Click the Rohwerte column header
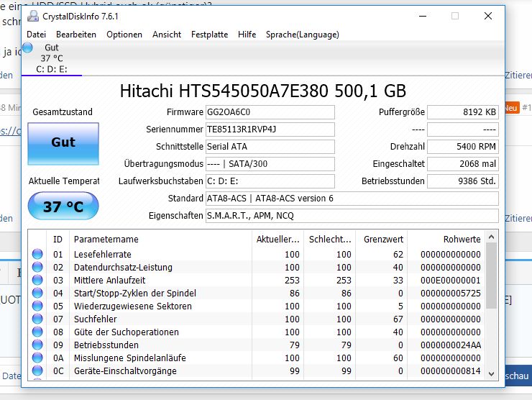This screenshot has width=532, height=400. point(446,239)
